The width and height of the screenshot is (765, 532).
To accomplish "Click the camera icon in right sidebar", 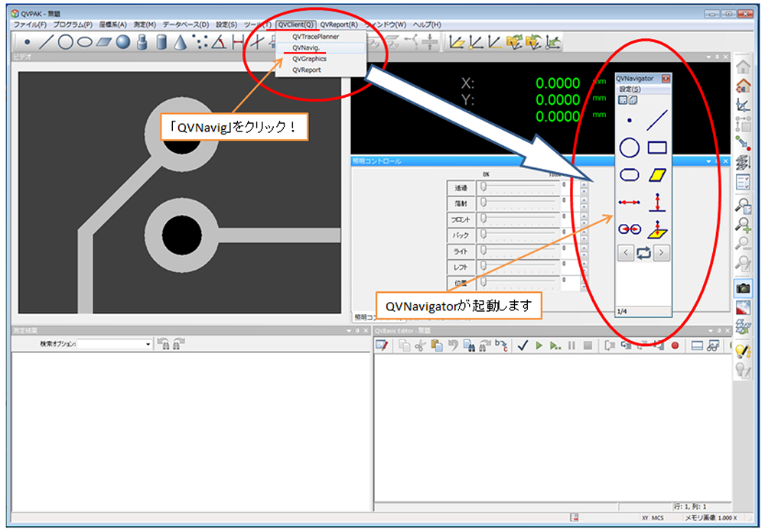I will click(x=742, y=288).
